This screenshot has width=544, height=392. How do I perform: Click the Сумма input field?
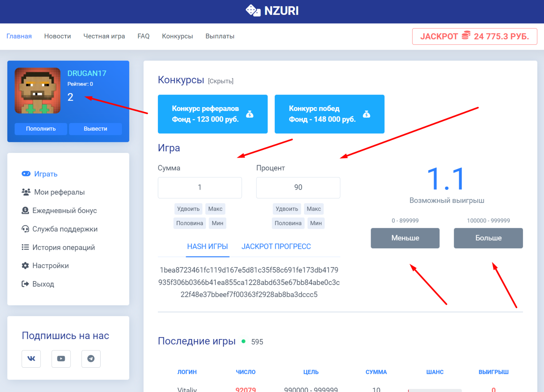tap(200, 187)
